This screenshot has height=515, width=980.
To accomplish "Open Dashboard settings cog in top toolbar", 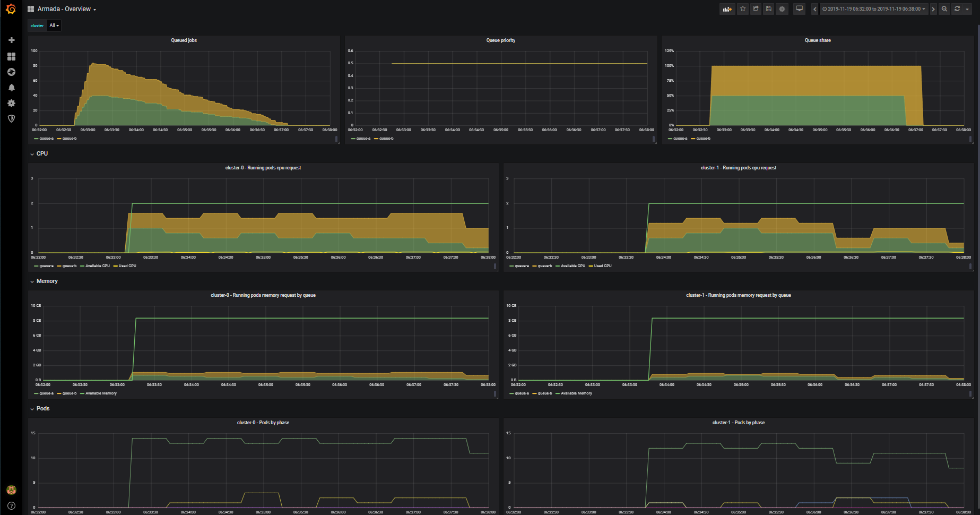I will (x=782, y=9).
